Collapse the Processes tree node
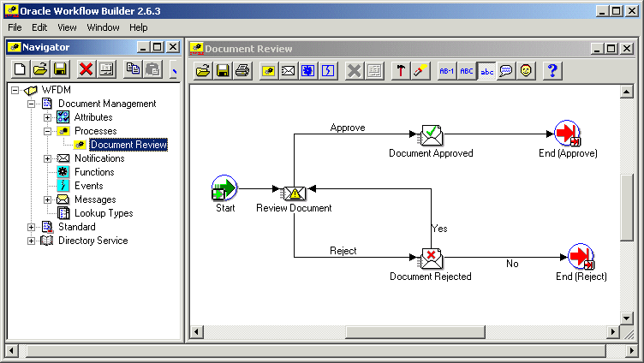Image resolution: width=644 pixels, height=363 pixels. pyautogui.click(x=48, y=131)
